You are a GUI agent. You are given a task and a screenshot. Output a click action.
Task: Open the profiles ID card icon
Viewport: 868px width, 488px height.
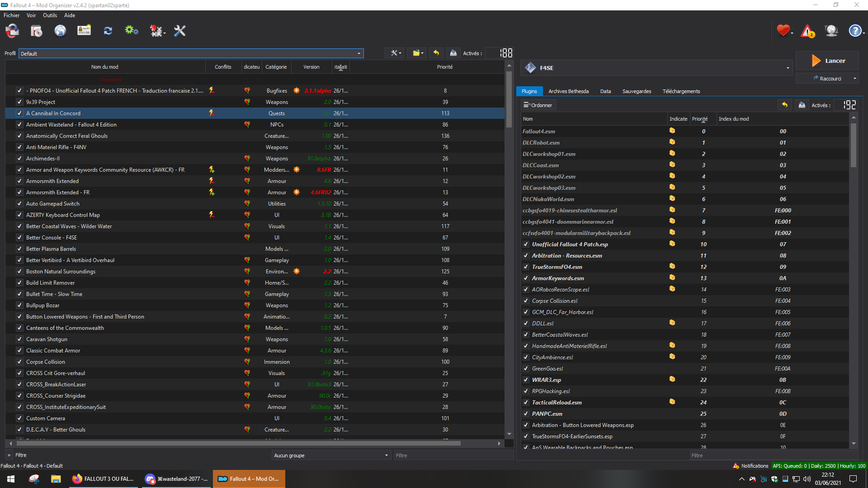click(84, 31)
